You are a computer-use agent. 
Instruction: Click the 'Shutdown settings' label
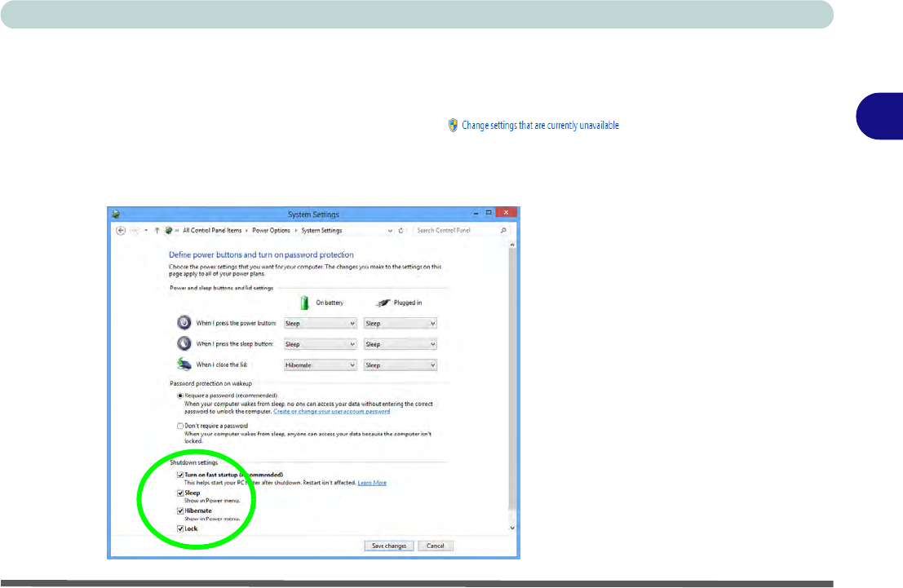[193, 462]
